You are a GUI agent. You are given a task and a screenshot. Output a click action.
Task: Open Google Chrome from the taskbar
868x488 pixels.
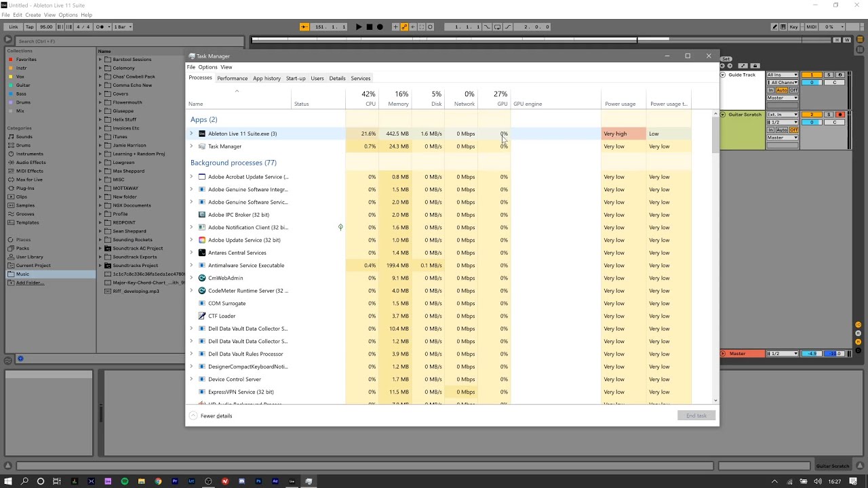click(158, 481)
